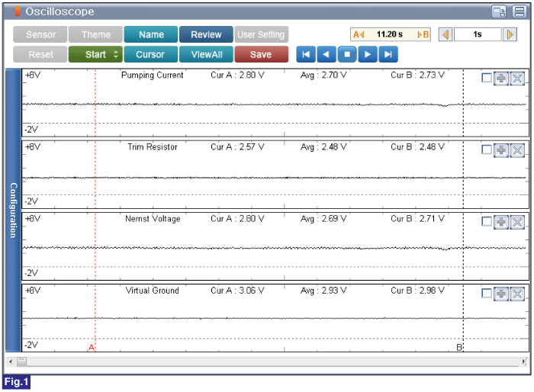Stop the waveform playback
This screenshot has height=392, width=534.
pyautogui.click(x=347, y=54)
